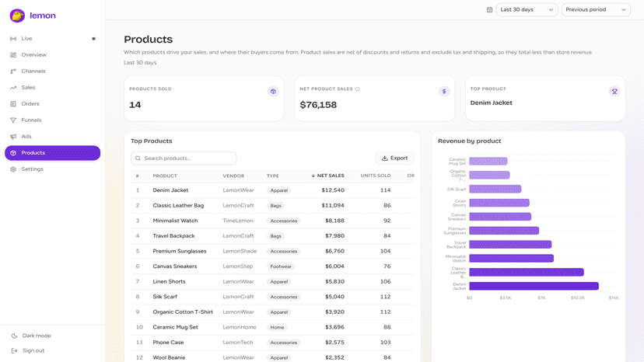644x362 pixels.
Task: Click the Sign out arrow icon
Action: 14,351
